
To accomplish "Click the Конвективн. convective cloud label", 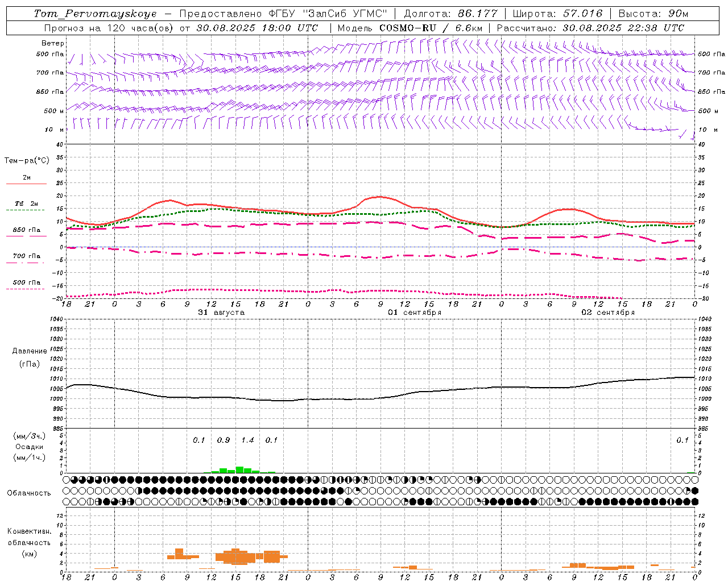I will pos(30,531).
